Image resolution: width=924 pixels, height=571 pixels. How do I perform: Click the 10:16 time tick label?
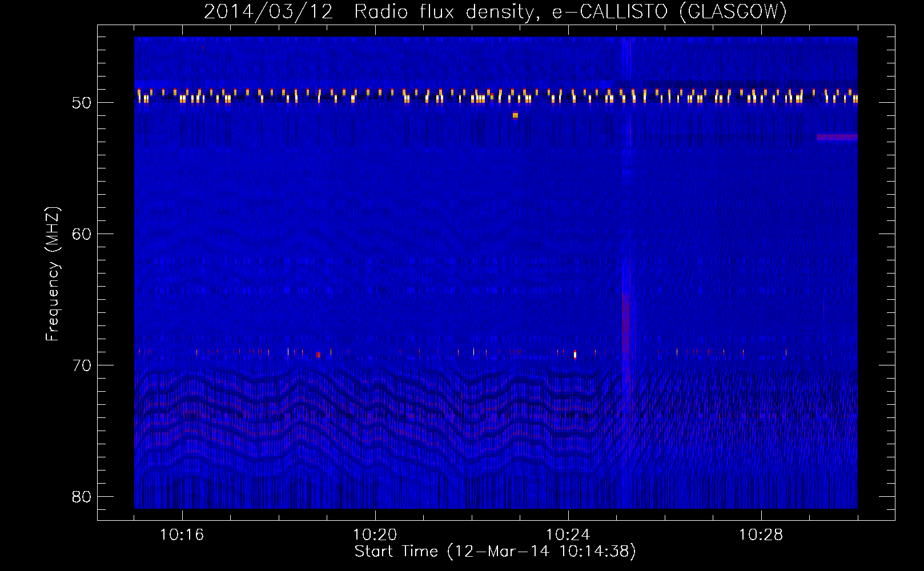(182, 535)
